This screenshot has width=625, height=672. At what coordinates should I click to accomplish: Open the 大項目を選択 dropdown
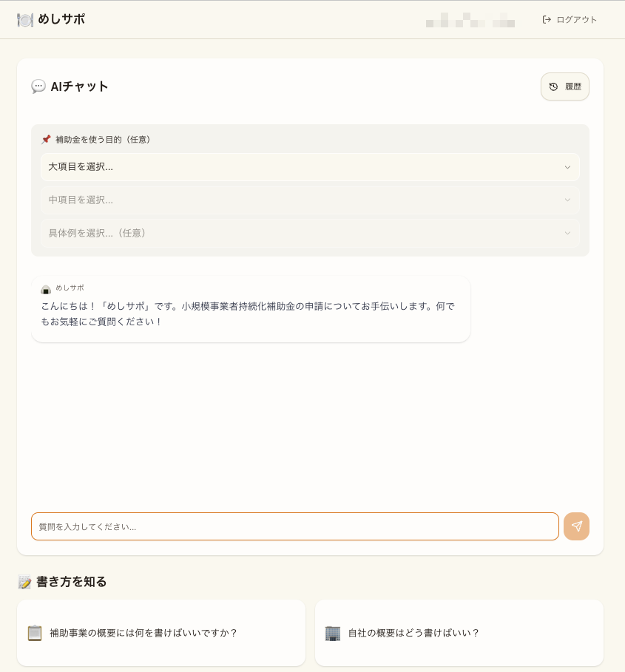pyautogui.click(x=310, y=167)
